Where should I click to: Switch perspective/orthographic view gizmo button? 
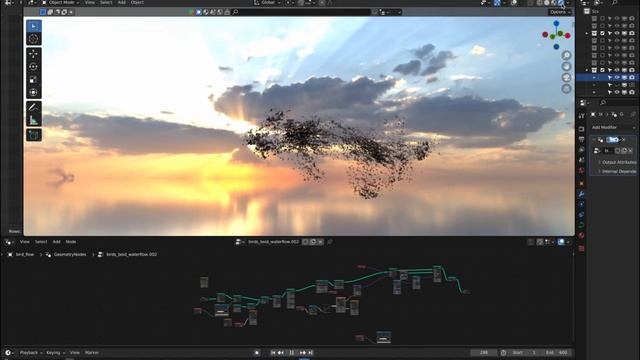point(566,88)
